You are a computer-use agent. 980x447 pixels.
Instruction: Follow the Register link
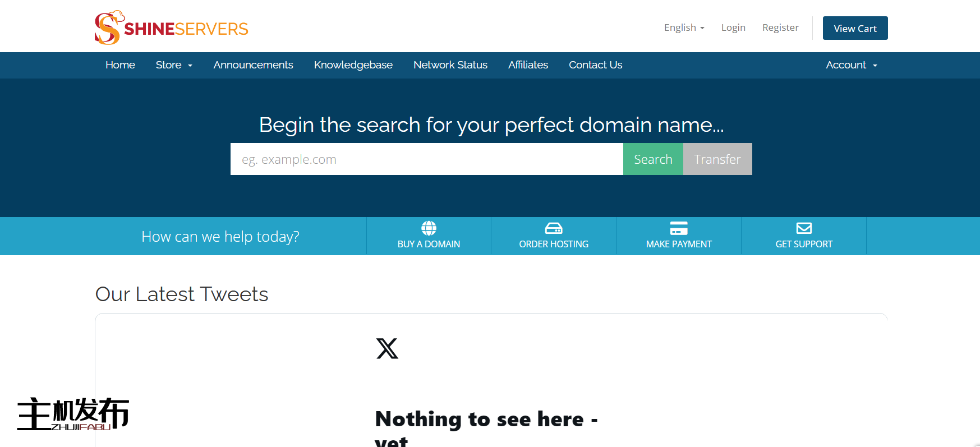[x=780, y=27]
